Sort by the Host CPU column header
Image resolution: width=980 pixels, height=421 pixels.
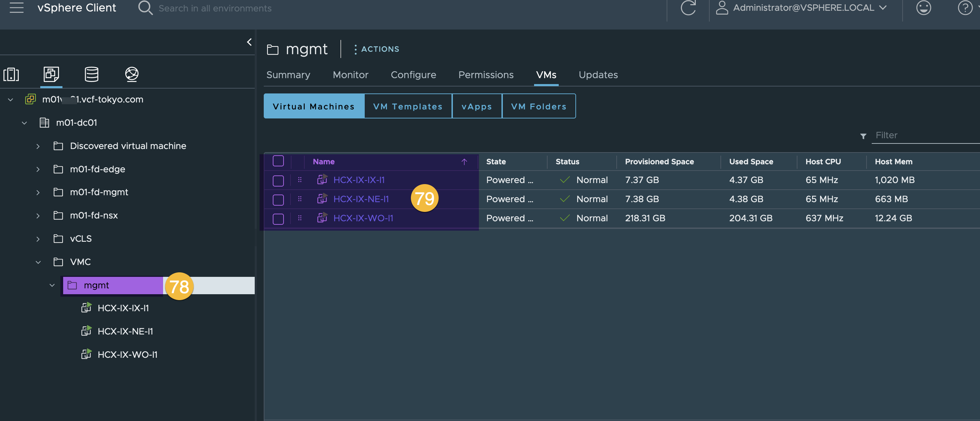(x=823, y=162)
